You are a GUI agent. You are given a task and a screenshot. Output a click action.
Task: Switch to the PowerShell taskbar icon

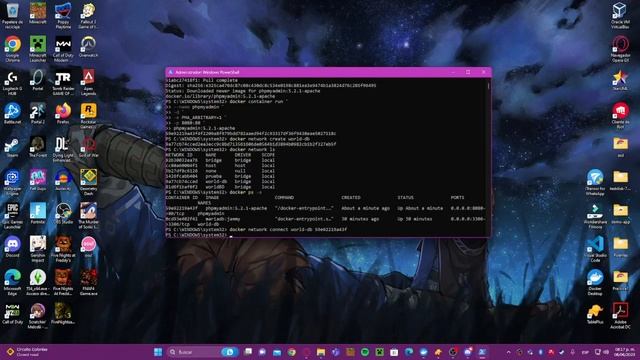pos(482,352)
